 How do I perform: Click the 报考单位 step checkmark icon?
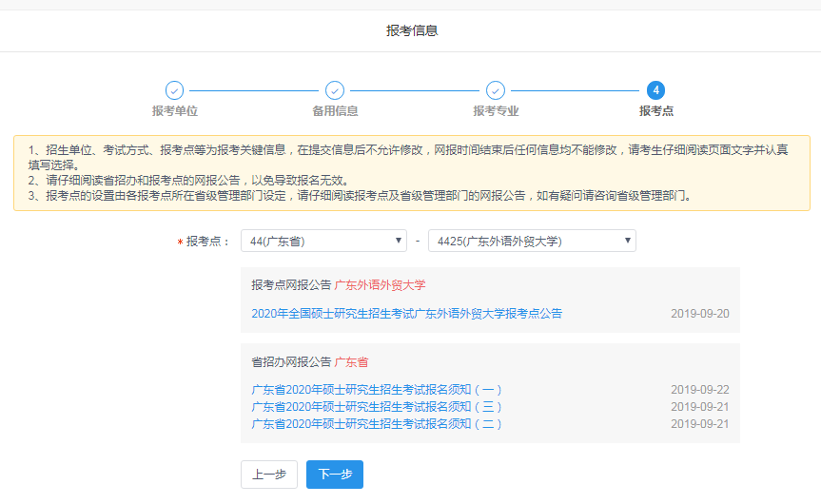tap(174, 90)
